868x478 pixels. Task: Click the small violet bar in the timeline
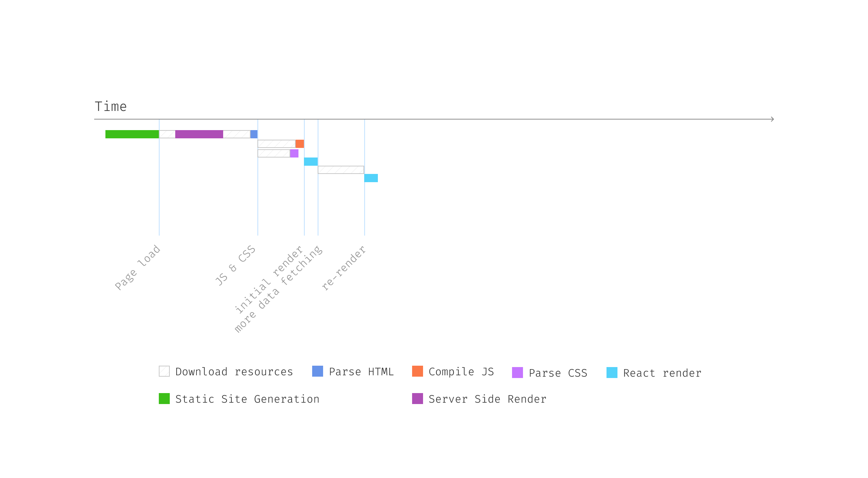click(294, 153)
